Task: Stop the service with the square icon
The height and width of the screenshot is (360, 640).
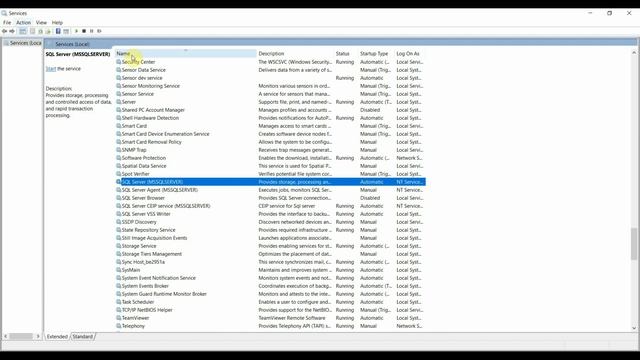Action: coord(84,31)
